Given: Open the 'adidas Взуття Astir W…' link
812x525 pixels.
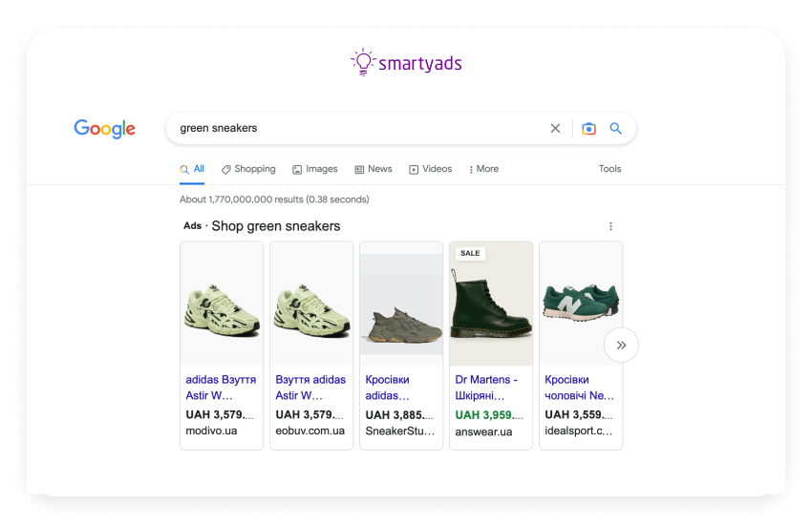Looking at the screenshot, I should click(221, 388).
